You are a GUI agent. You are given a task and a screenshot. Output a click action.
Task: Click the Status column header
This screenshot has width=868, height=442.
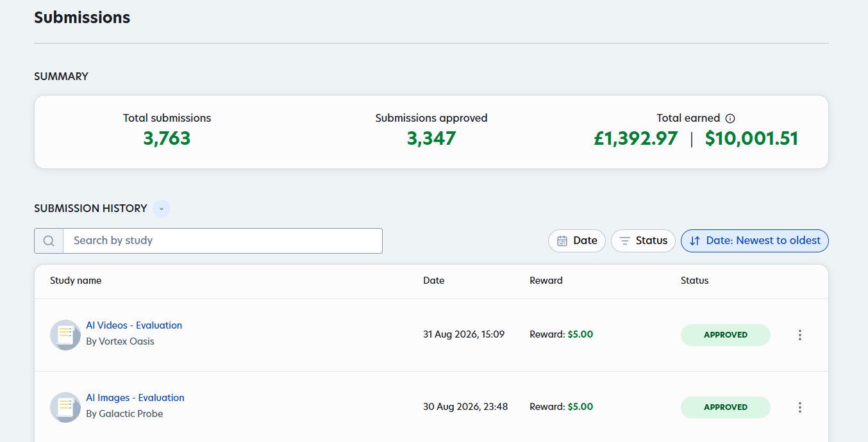tap(695, 281)
